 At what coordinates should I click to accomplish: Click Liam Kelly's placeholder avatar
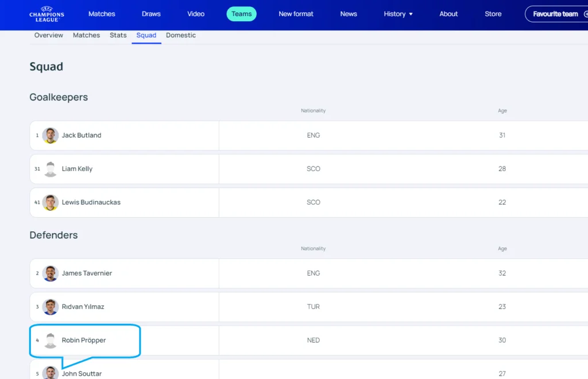[x=51, y=169]
